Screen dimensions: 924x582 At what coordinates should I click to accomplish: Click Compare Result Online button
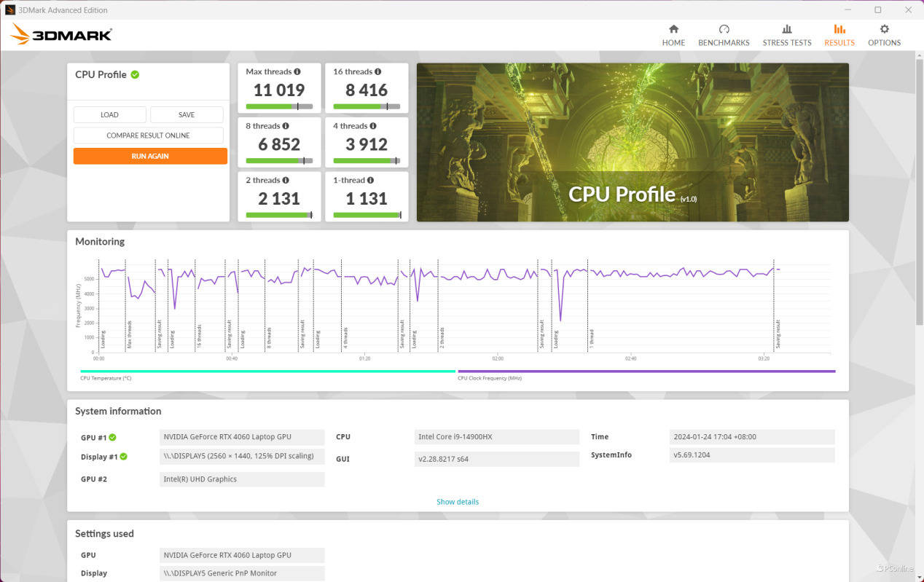pos(148,135)
